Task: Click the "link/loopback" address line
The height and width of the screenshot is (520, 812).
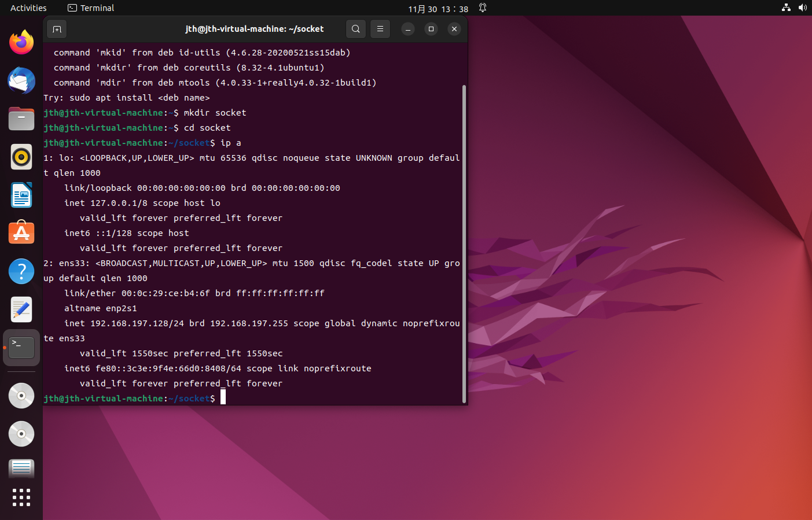Action: pyautogui.click(x=203, y=188)
